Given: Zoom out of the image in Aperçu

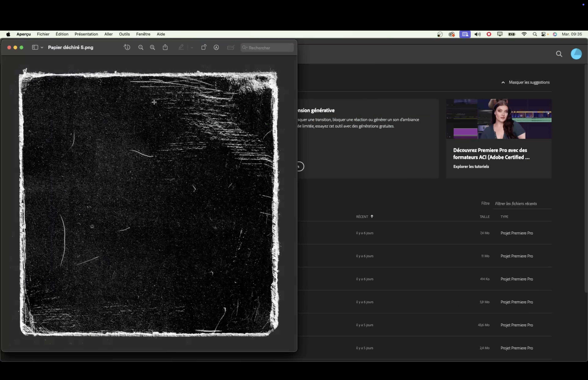Looking at the screenshot, I should tap(141, 48).
